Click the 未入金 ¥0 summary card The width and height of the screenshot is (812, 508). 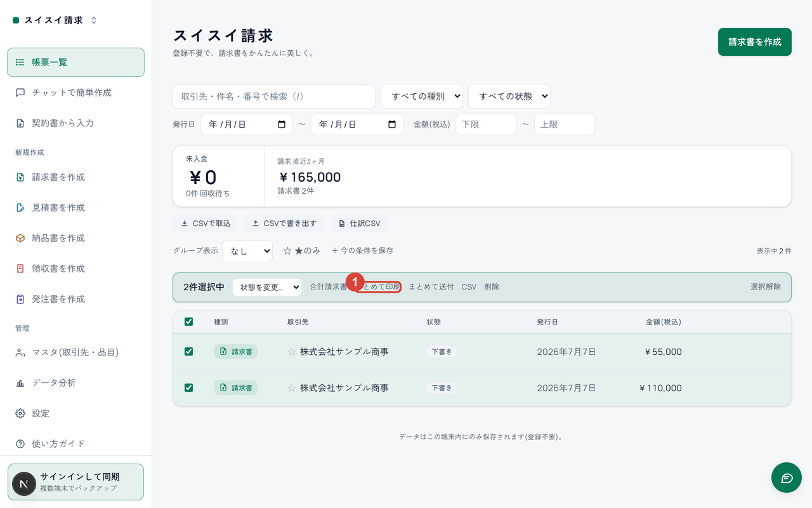[x=219, y=177]
